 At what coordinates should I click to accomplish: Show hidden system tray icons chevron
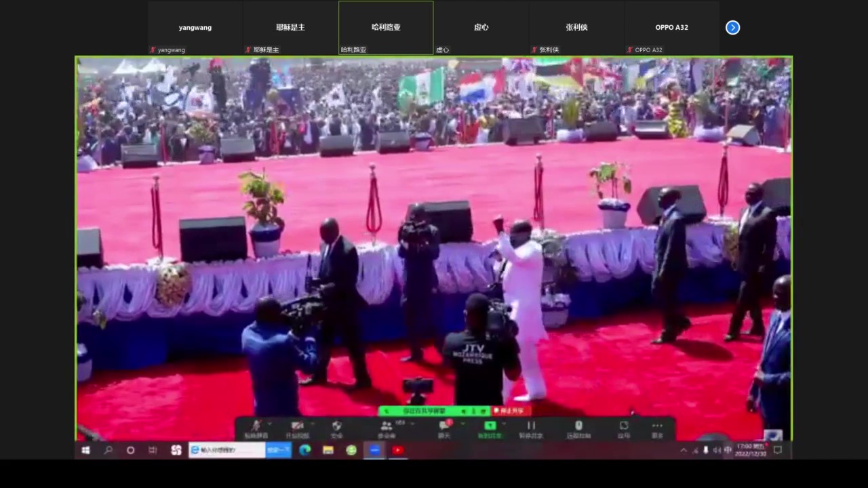coord(684,450)
